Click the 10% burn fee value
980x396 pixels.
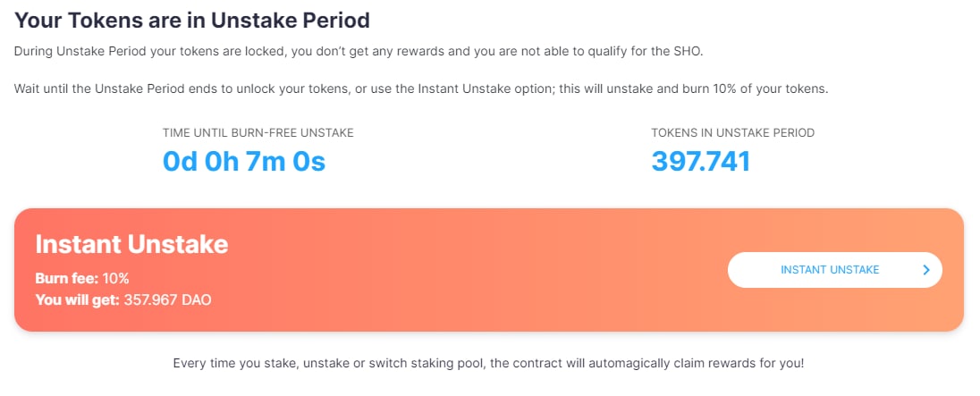[x=115, y=278]
